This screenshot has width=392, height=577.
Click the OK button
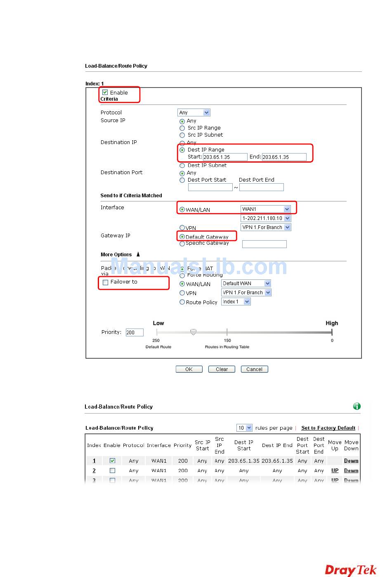coord(189,369)
